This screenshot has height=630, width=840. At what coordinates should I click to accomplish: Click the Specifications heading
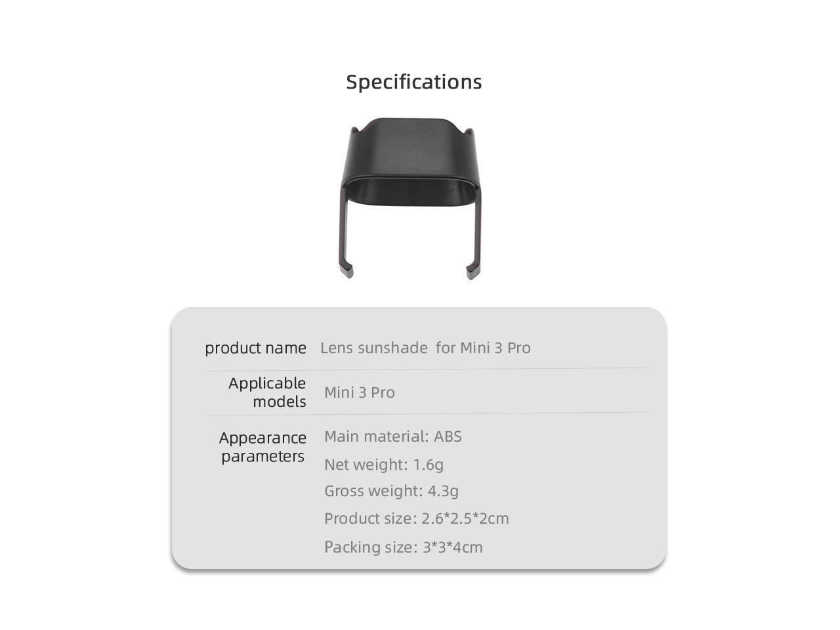413,82
